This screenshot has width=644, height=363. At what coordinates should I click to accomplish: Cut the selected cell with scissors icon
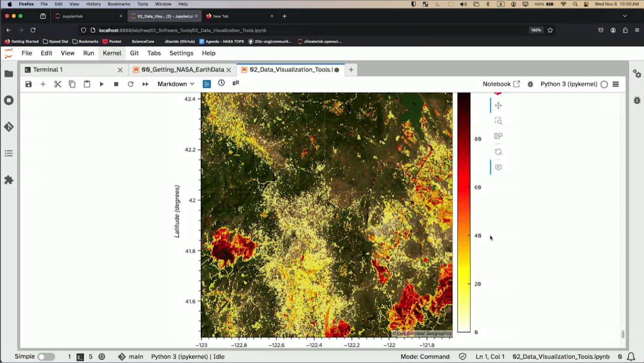57,84
